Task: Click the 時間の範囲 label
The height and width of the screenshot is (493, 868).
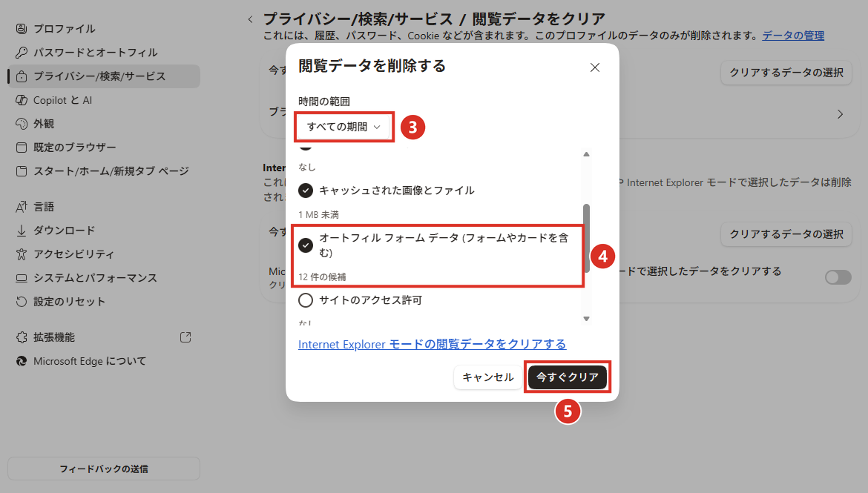Action: tap(324, 102)
